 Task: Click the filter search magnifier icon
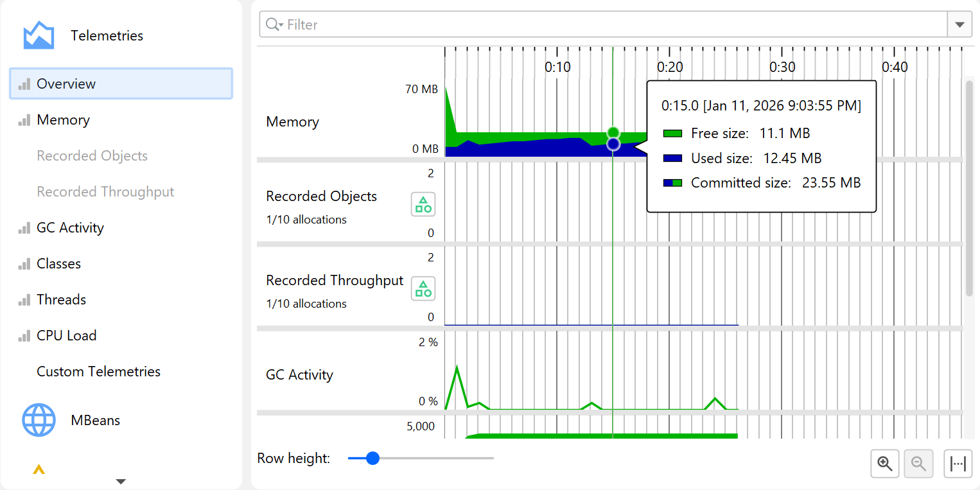point(274,24)
